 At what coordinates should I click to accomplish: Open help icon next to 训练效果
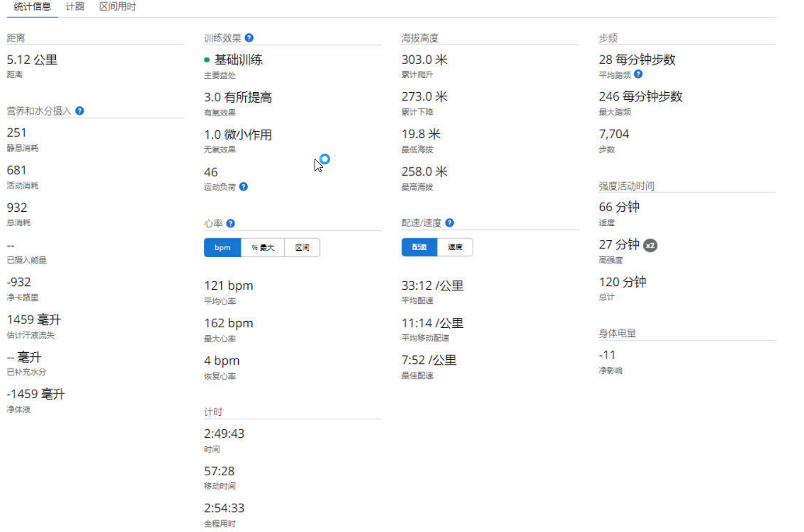249,38
